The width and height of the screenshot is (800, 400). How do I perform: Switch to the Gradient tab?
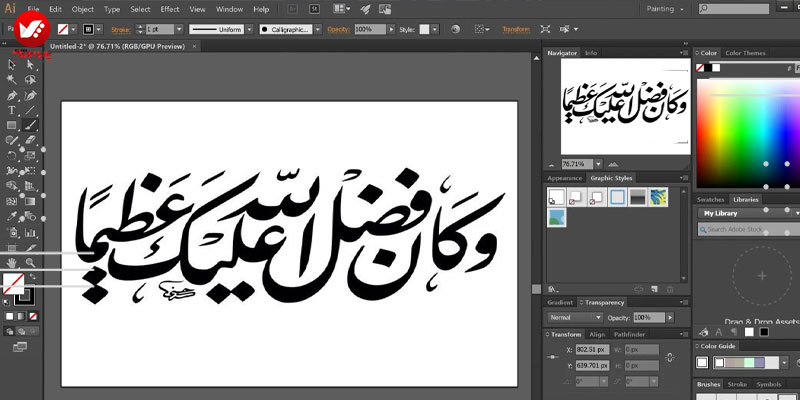[x=560, y=303]
